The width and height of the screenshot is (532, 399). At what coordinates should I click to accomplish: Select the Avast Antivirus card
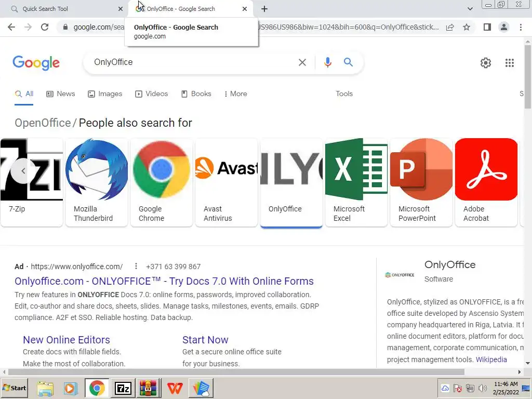pyautogui.click(x=227, y=182)
